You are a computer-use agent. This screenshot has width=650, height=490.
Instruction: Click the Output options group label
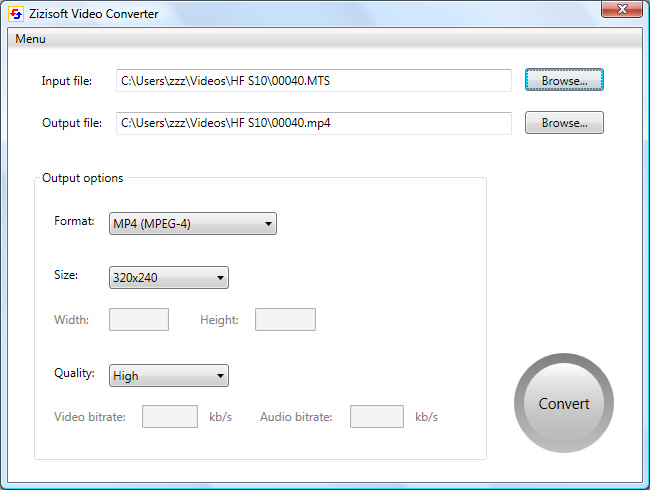coord(82,178)
